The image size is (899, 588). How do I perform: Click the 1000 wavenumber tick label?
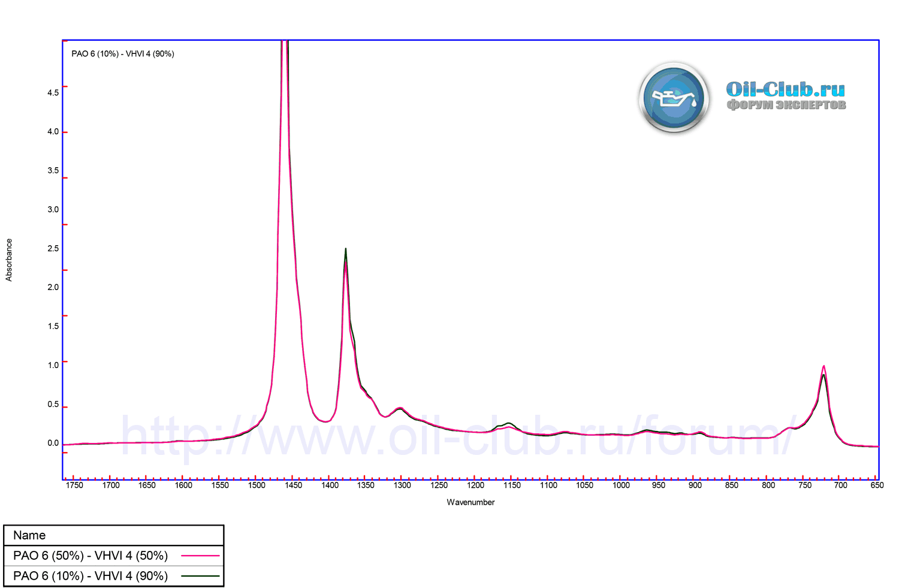pyautogui.click(x=621, y=486)
